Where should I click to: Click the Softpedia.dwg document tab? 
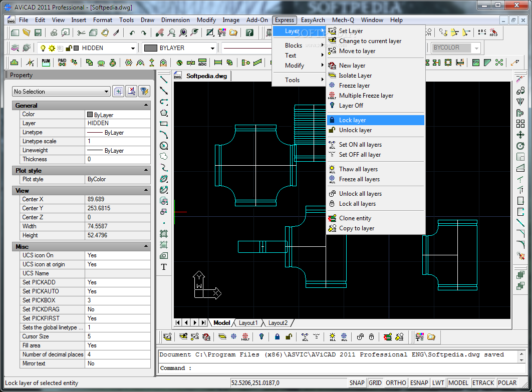pos(201,76)
